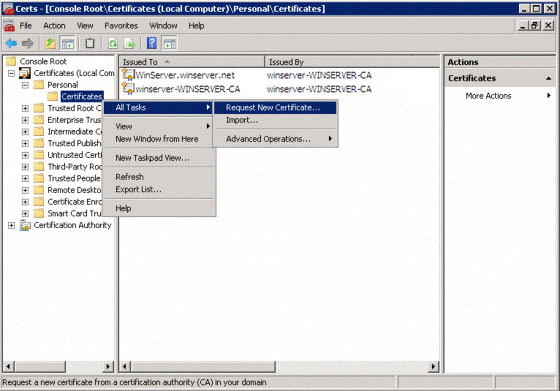Open More Actions in the Actions pane
Screen dimensions: 560x391
500,96
